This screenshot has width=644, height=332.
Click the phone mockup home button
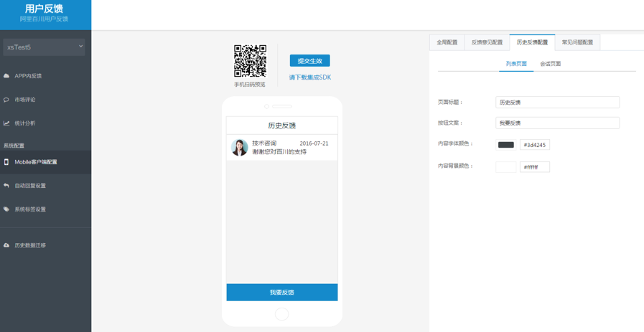click(x=281, y=314)
